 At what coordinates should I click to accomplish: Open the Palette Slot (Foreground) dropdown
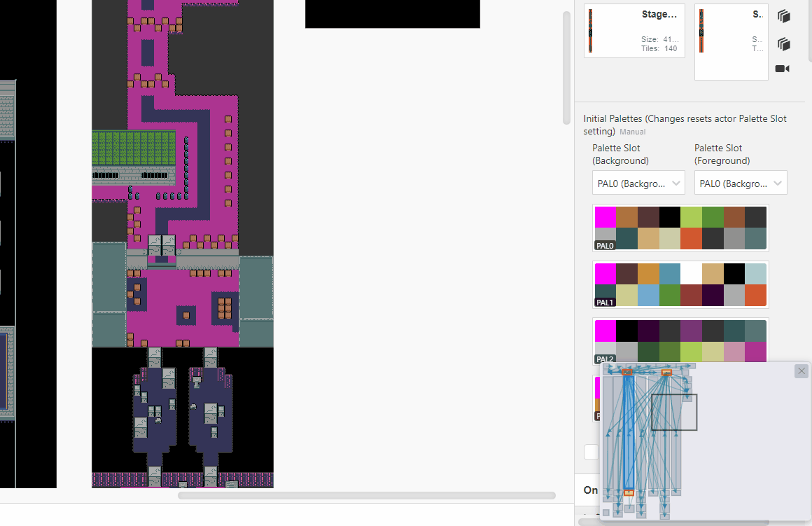(740, 183)
